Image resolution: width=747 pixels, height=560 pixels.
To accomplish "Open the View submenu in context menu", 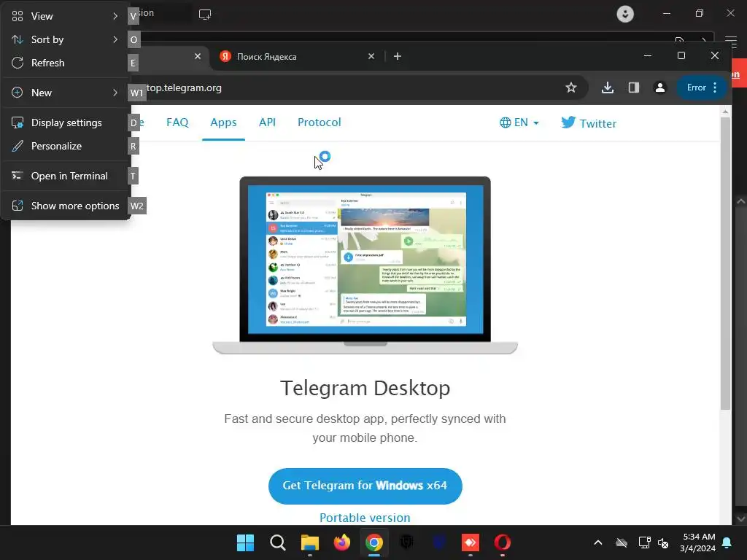I will [65, 16].
